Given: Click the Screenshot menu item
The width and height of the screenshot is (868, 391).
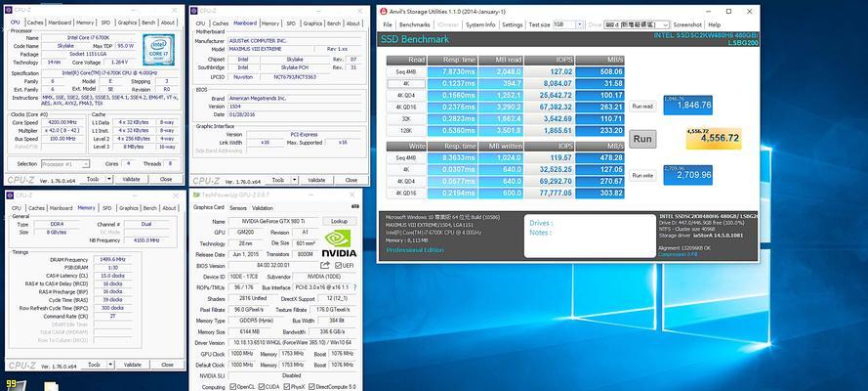Looking at the screenshot, I should coord(687,24).
